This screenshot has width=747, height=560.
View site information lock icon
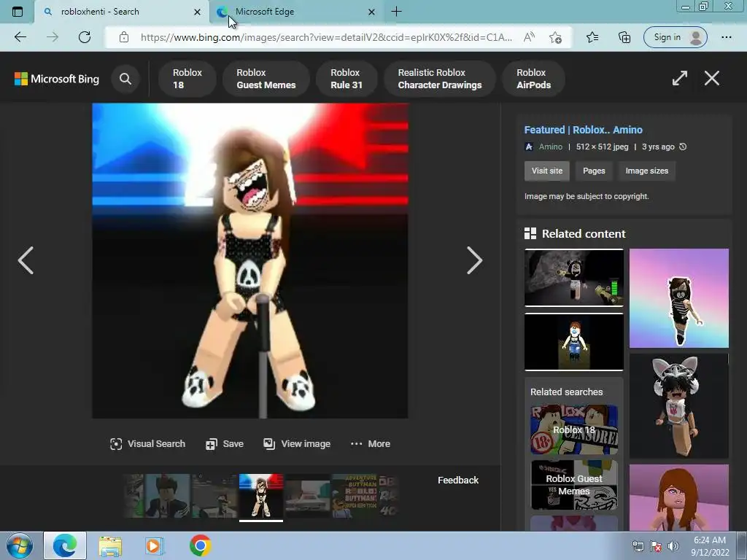[x=124, y=37]
